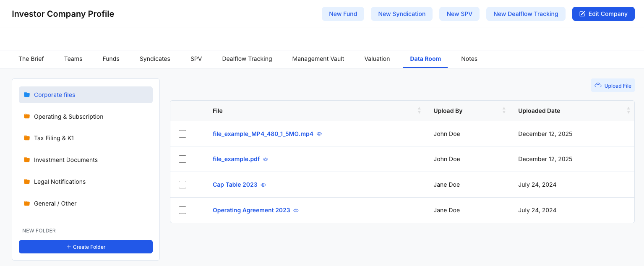
Task: Sort by Upload By column arrows
Action: pyautogui.click(x=504, y=111)
